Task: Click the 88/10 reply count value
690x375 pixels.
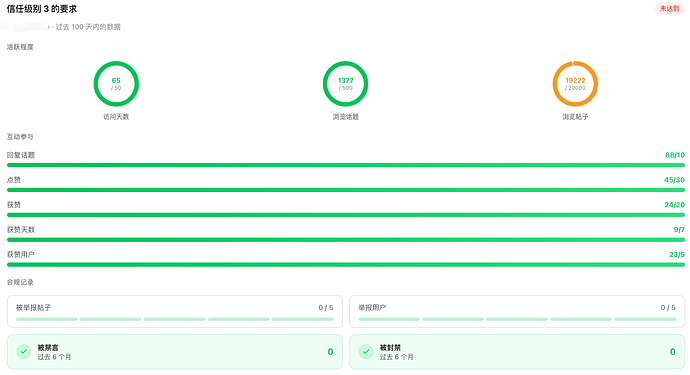Action: [675, 155]
